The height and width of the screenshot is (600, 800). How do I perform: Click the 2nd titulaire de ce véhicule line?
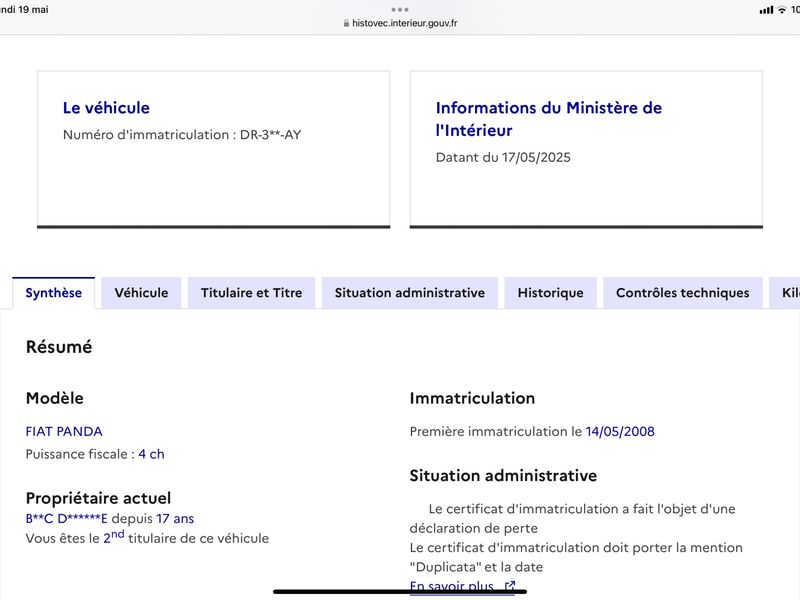click(147, 537)
